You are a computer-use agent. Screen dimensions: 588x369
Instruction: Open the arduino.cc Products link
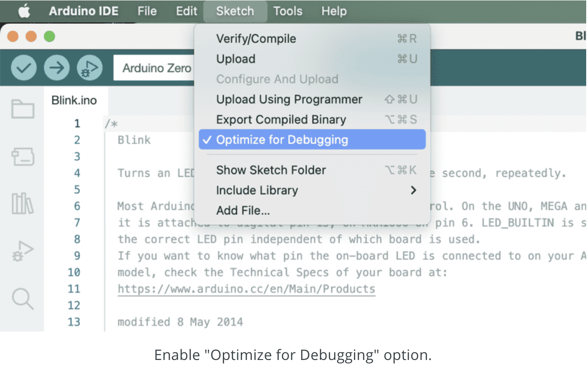pos(246,289)
